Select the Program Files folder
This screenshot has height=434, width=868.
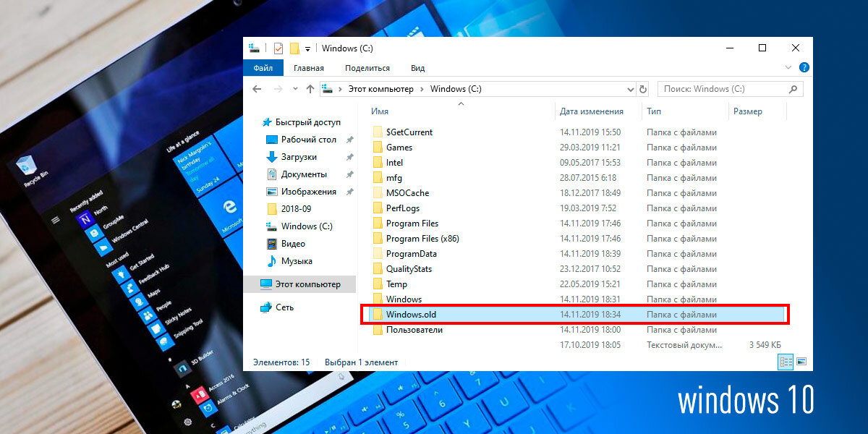412,224
